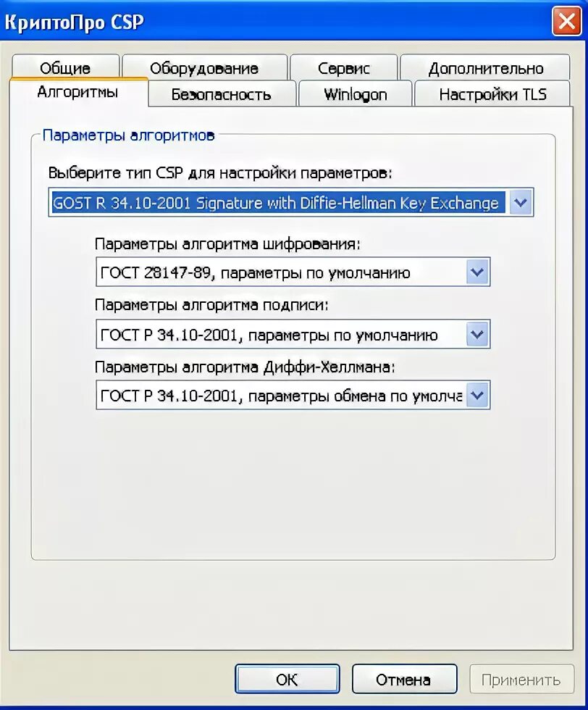Click the ГОСТ 28147-89 parameters combo box
Viewport: 588px width, 710px height.
point(293,272)
